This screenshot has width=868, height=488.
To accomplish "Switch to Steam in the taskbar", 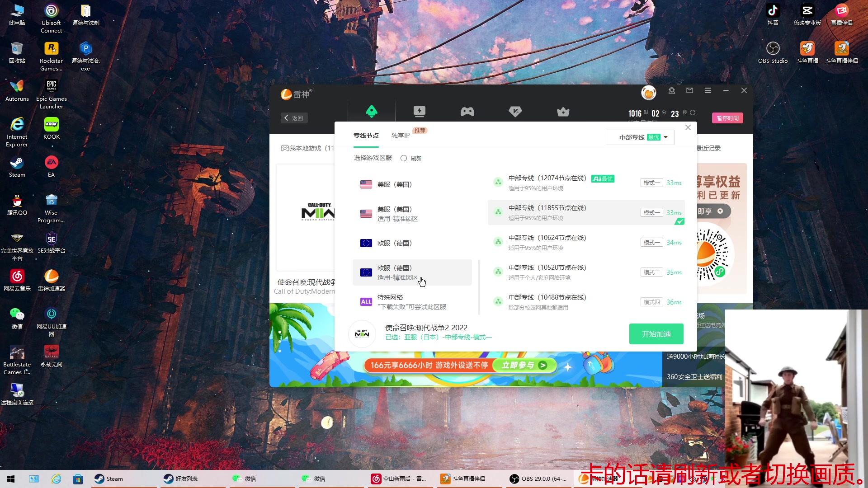I will click(x=124, y=479).
